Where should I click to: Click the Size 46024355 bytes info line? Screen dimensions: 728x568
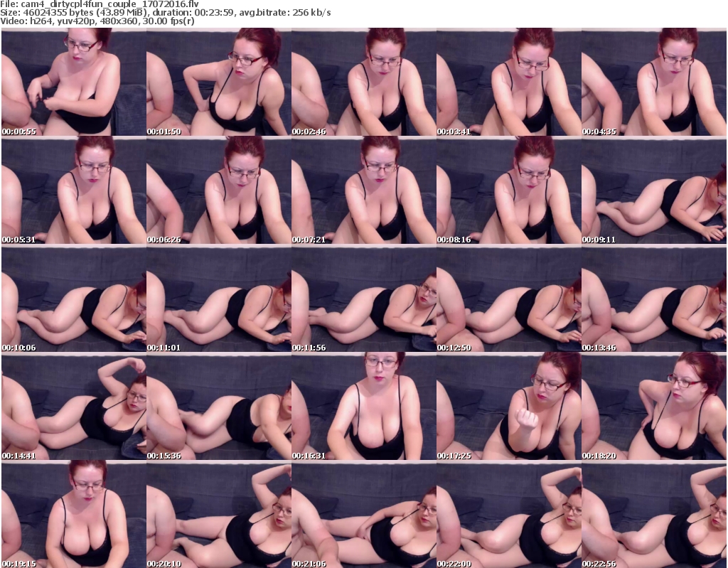tap(165, 13)
